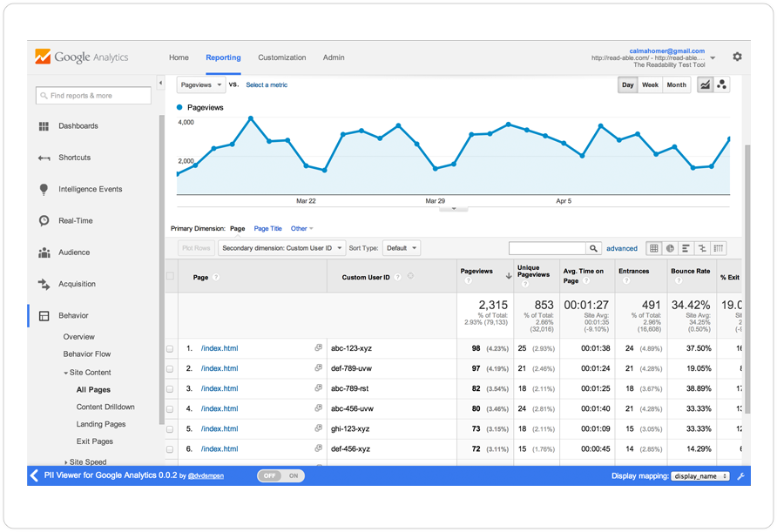Click the pop-out icon for row def-789-uvw
777x532 pixels.
point(319,368)
